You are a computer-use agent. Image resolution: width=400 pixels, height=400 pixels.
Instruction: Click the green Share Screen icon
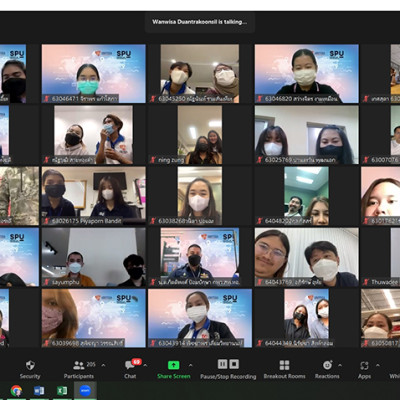173,365
